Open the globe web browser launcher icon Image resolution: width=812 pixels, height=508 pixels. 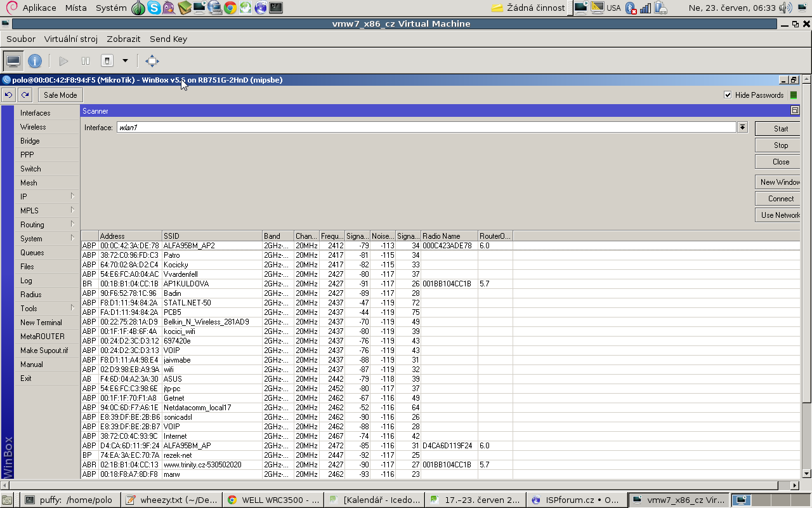point(260,8)
